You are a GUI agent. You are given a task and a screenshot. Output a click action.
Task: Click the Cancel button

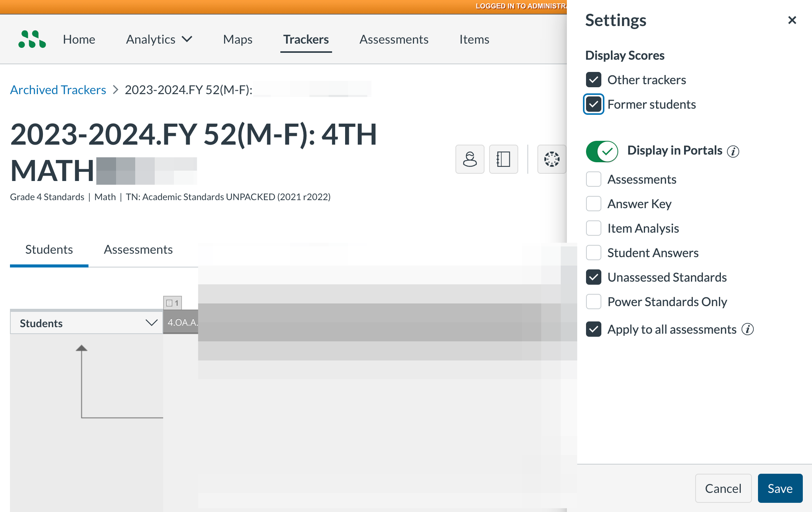coord(723,488)
